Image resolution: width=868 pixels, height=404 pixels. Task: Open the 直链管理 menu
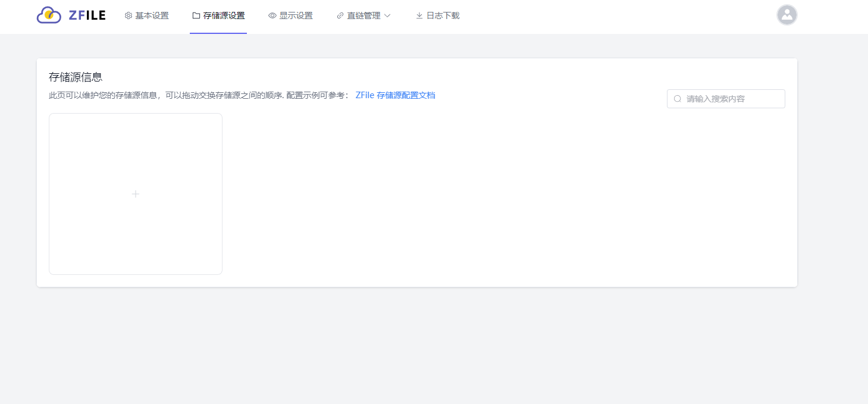pyautogui.click(x=363, y=15)
